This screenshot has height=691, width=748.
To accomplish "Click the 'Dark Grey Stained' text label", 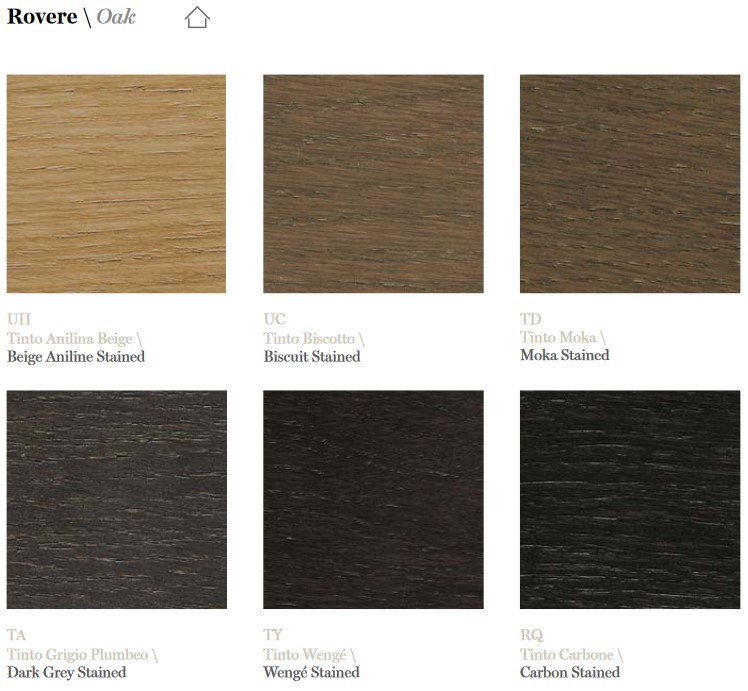I will pos(66,673).
